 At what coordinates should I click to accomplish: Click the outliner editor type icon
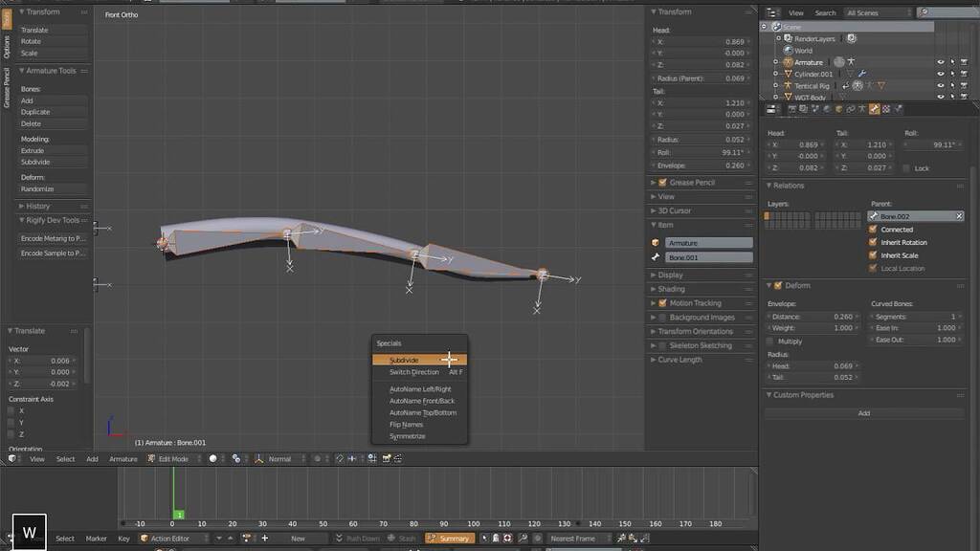click(x=771, y=12)
